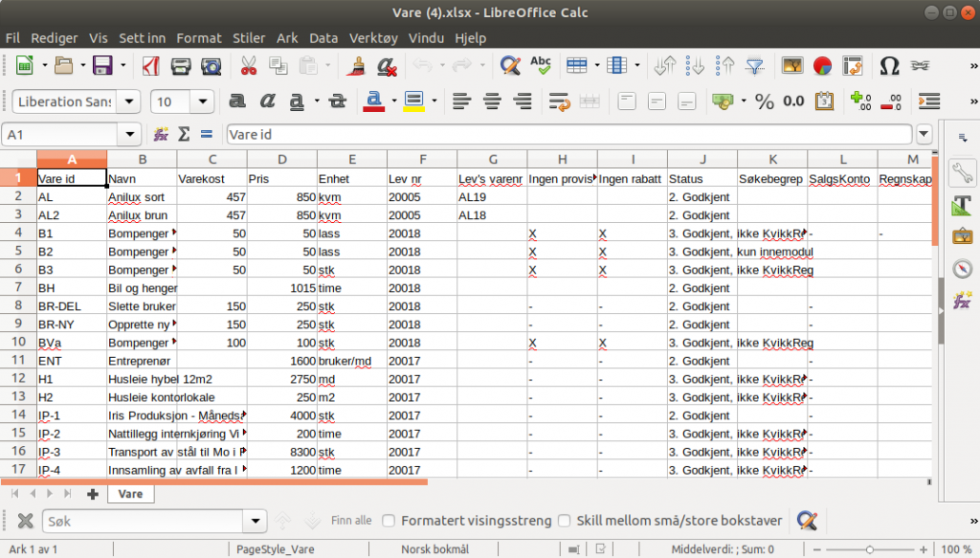Image resolution: width=980 pixels, height=558 pixels.
Task: Open a file with the folder icon
Action: coord(63,66)
